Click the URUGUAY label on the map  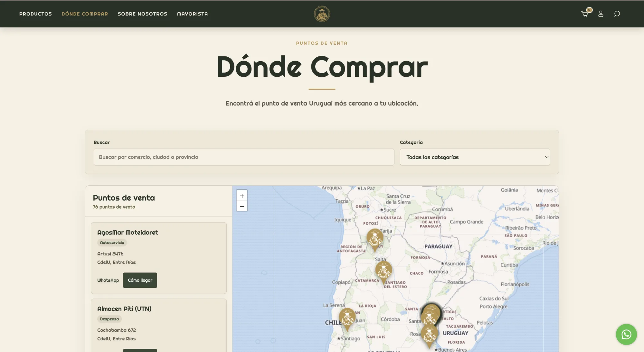coord(455,333)
